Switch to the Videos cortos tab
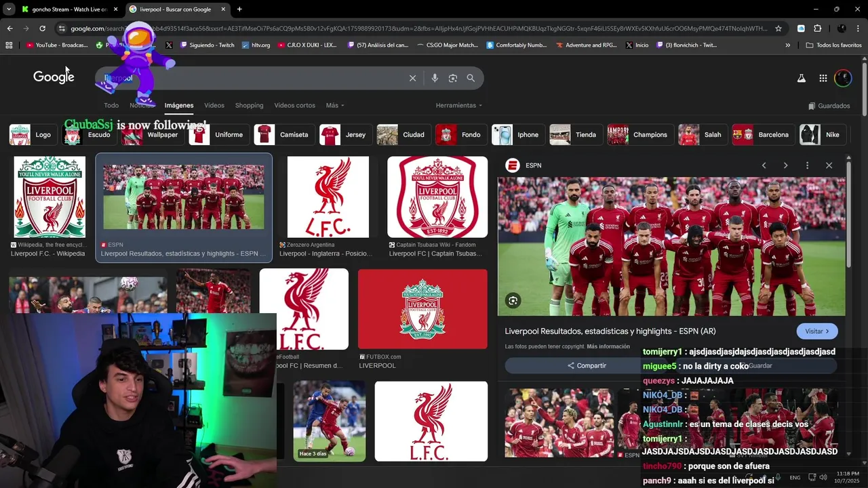 point(294,106)
